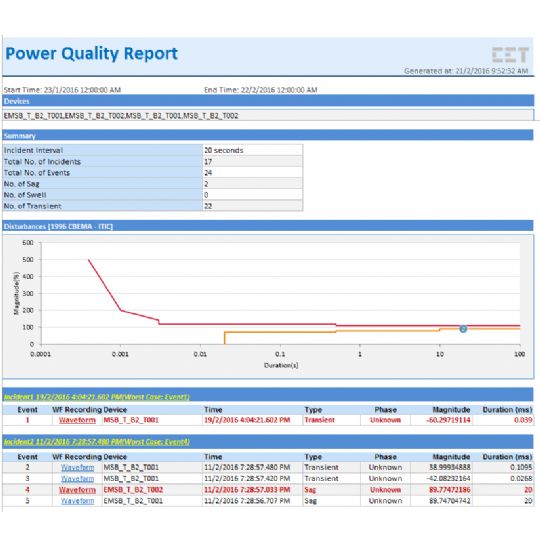Click the Start Time text
Image resolution: width=540 pixels, height=540 pixels.
(x=62, y=90)
